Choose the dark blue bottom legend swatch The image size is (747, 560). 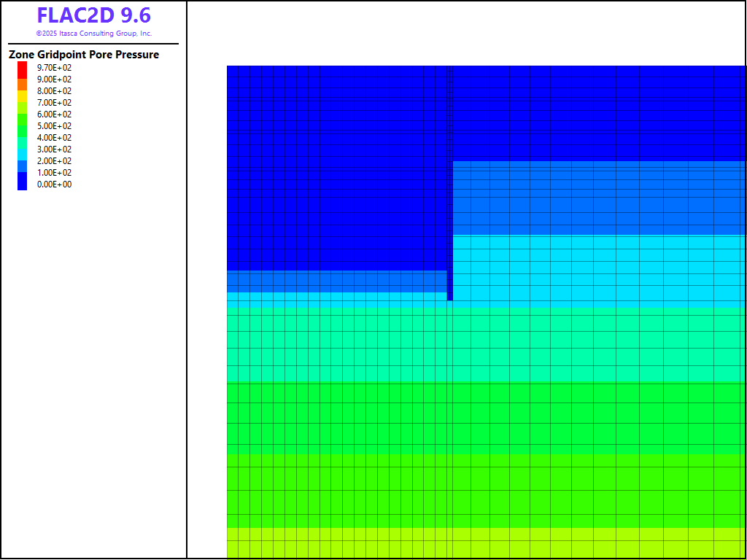point(22,182)
